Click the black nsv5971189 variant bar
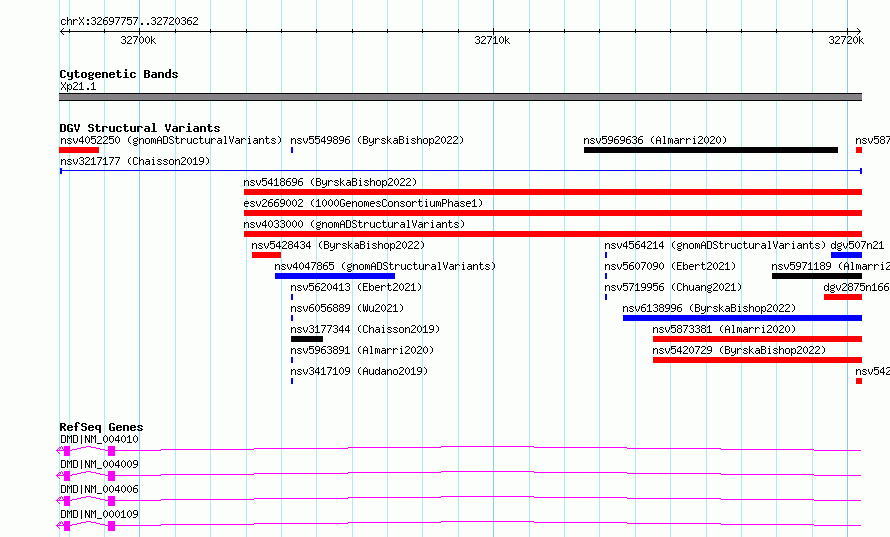890x537 pixels. pos(817,276)
